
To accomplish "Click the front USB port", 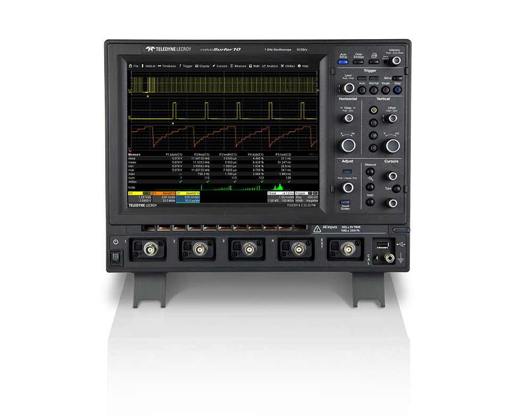I will pyautogui.click(x=383, y=244).
